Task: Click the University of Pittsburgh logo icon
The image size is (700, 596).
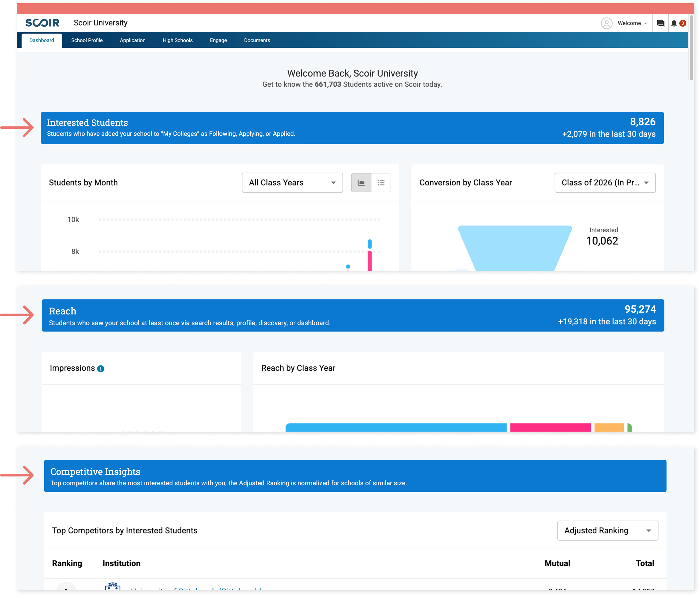Action: click(x=112, y=587)
